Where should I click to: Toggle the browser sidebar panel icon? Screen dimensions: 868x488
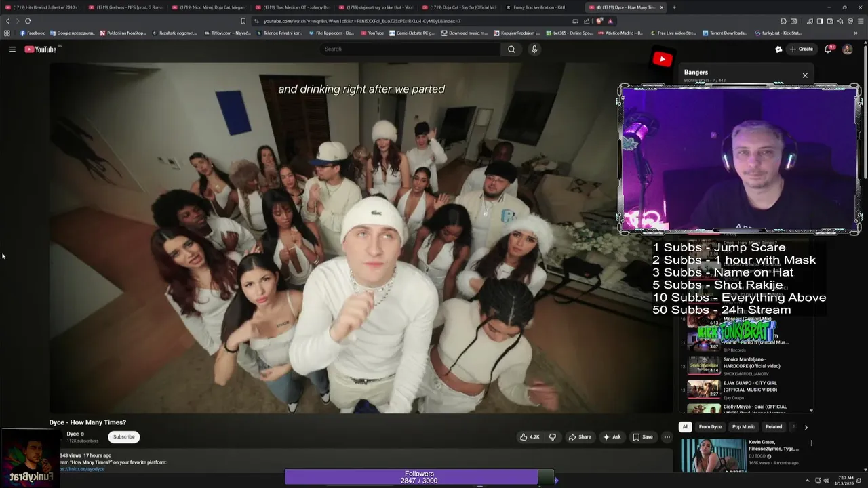pyautogui.click(x=819, y=21)
